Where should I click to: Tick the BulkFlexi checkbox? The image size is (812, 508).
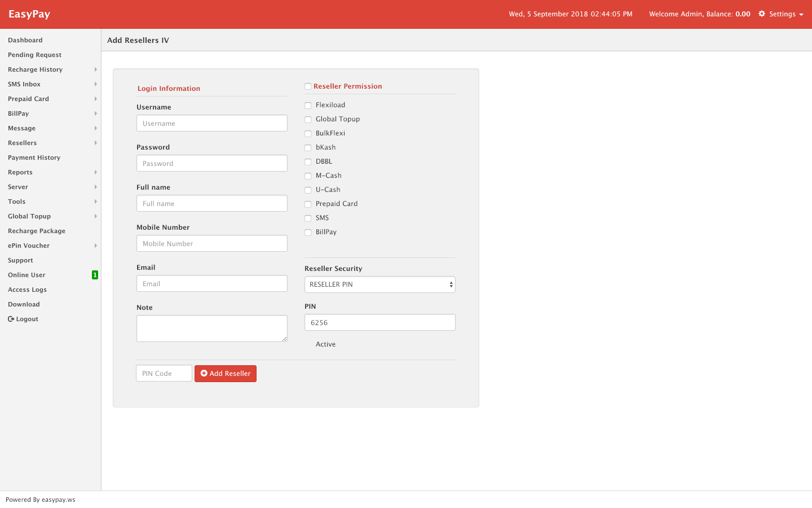(308, 134)
